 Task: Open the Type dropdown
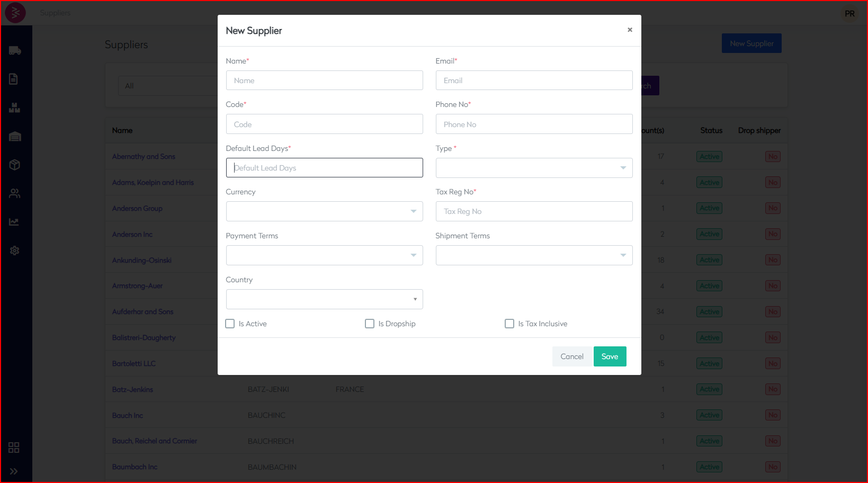pos(534,168)
